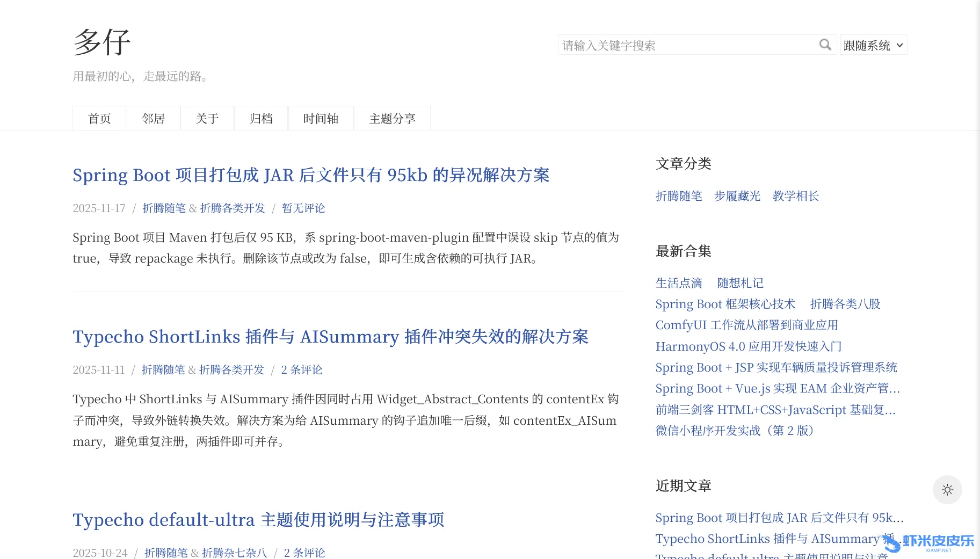Open the Spring Boot JAR 95kb article title
This screenshot has width=980, height=559.
pos(311,175)
